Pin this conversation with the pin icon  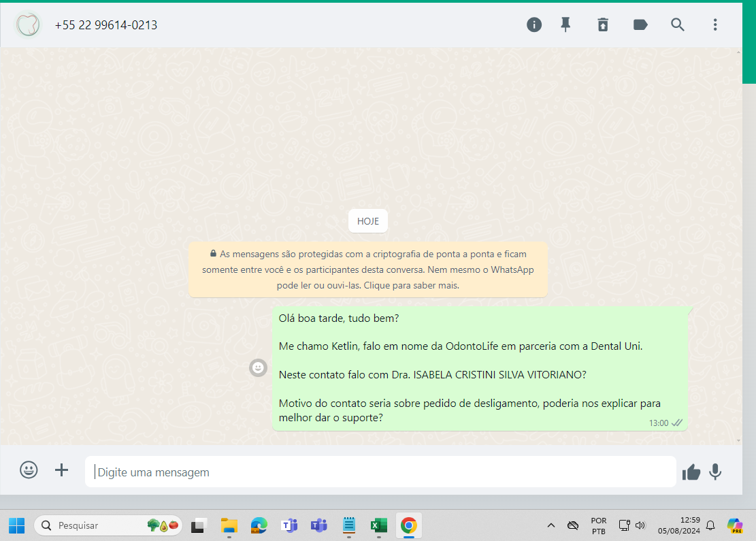[565, 24]
